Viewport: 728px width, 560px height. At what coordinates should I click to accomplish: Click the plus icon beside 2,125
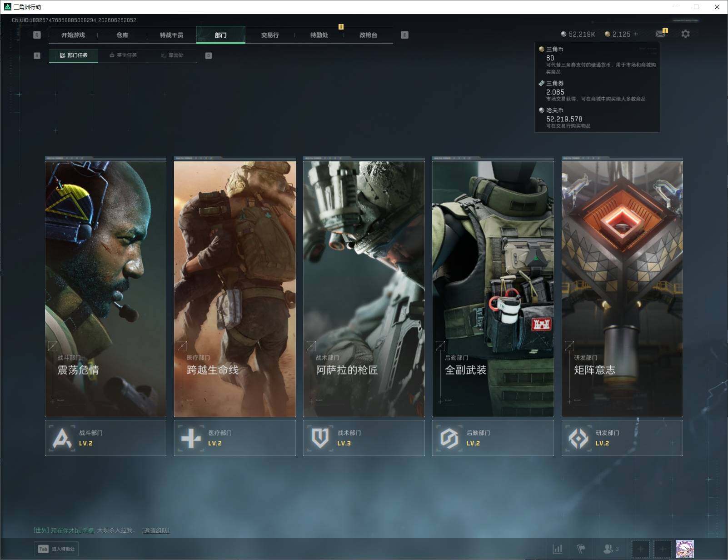click(x=636, y=34)
